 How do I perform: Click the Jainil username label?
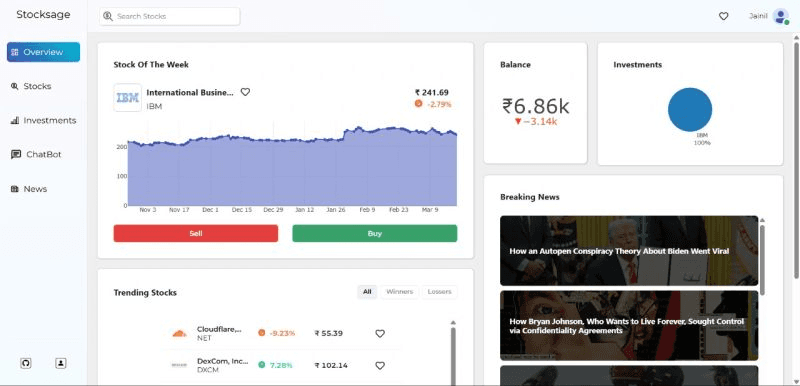click(758, 16)
